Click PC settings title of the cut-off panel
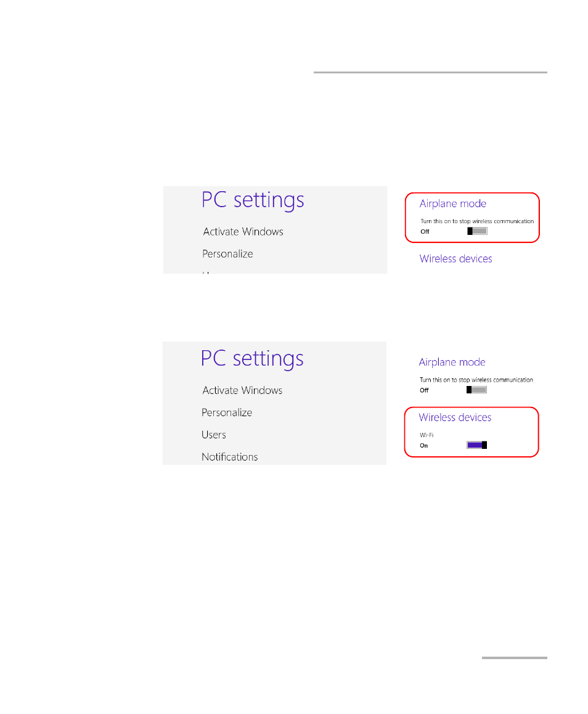Image resolution: width=588 pixels, height=714 pixels. click(253, 200)
